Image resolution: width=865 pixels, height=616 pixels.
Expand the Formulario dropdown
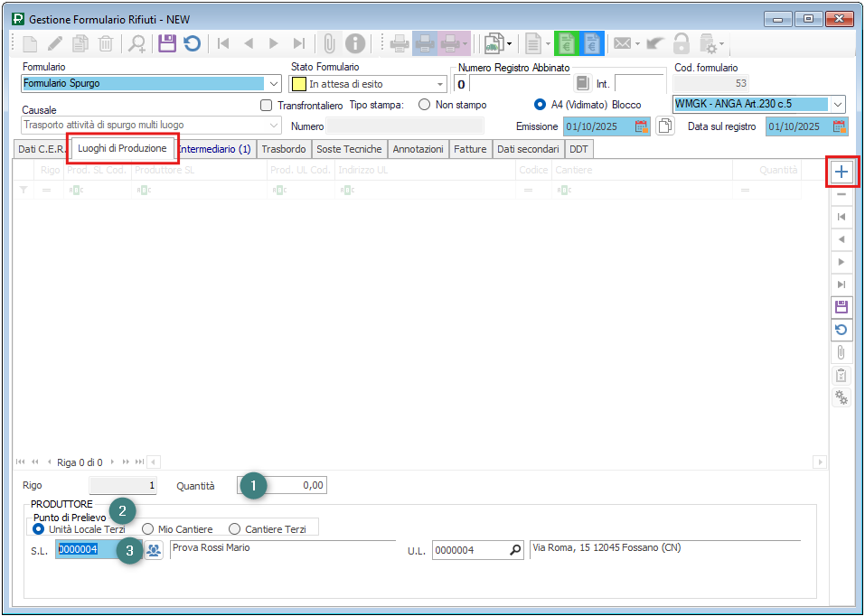click(x=275, y=84)
